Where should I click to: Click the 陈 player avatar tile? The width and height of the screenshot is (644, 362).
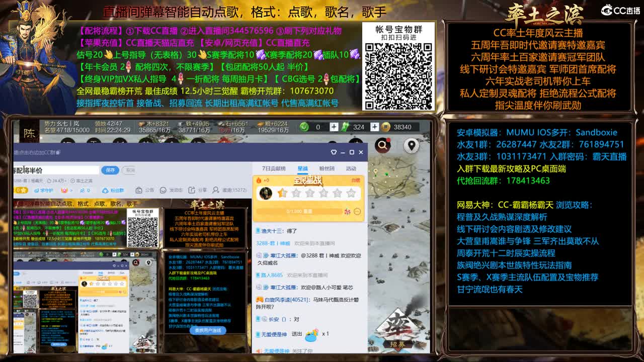tap(30, 133)
